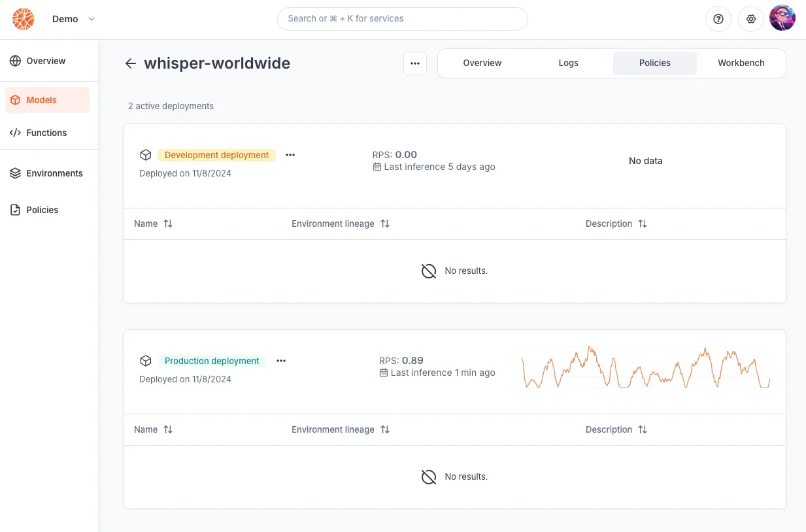806x532 pixels.
Task: Click 'Deployed on 11/8/2024' under Production
Action: point(185,379)
